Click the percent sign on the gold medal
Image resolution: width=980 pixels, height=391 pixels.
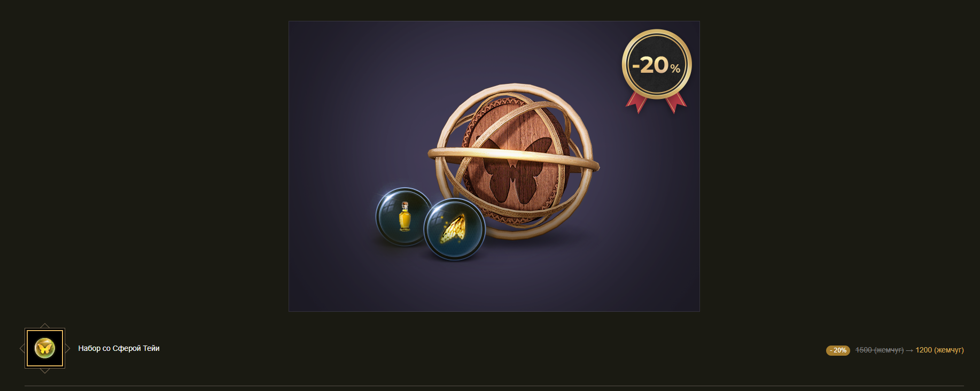coord(675,68)
